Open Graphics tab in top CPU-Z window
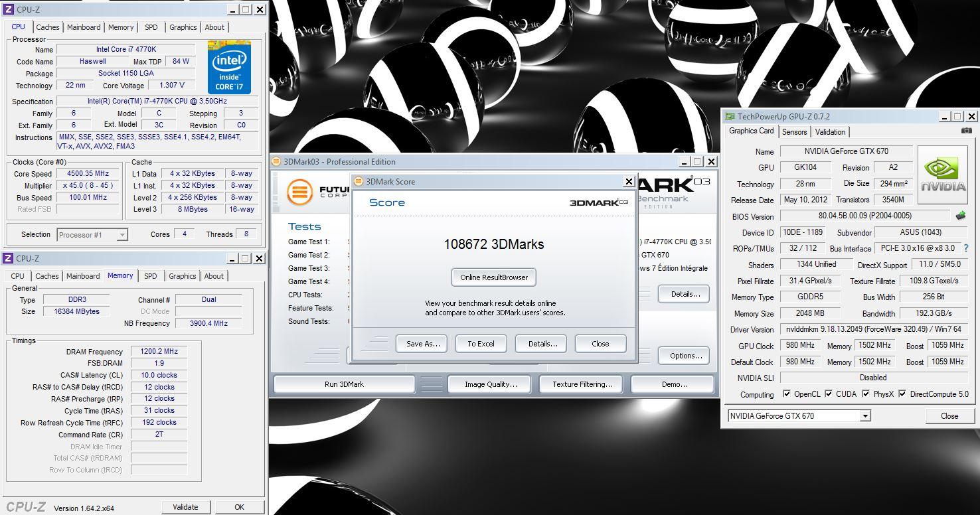Screen dimensions: 980x515 coord(183,27)
